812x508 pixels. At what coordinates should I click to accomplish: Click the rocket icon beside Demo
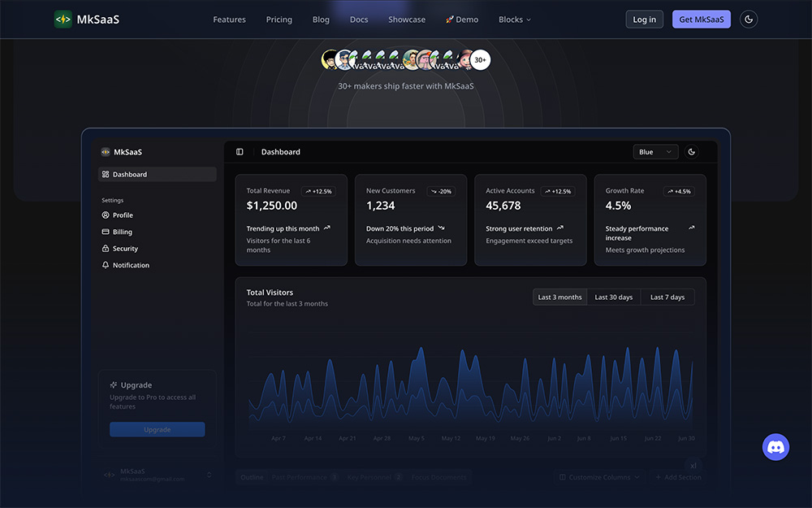click(x=450, y=20)
